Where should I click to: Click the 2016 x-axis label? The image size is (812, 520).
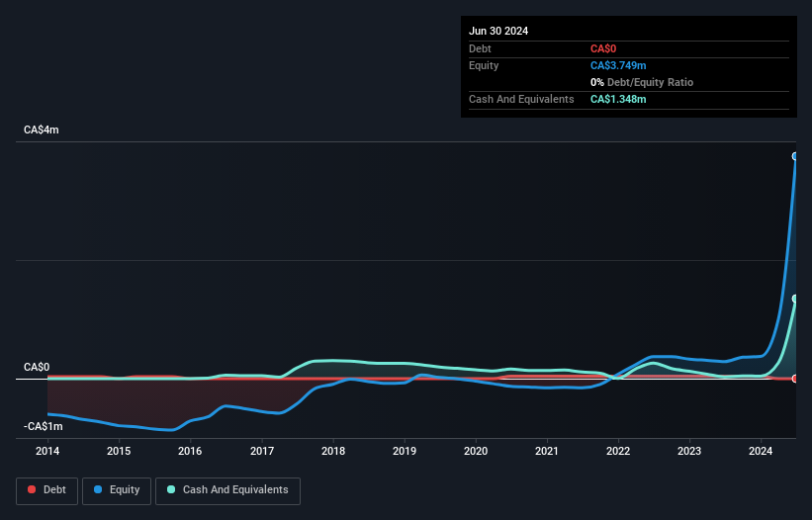tap(190, 451)
